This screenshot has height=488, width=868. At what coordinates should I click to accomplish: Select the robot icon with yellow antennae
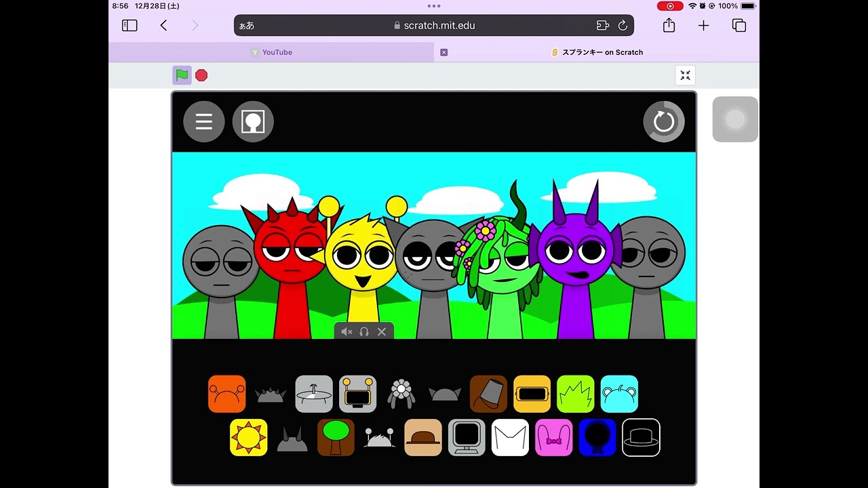(x=357, y=394)
